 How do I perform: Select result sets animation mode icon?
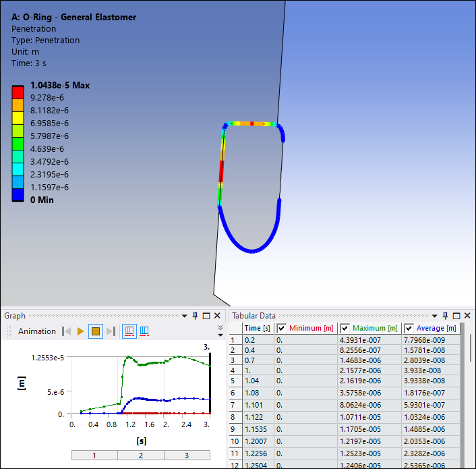point(144,331)
